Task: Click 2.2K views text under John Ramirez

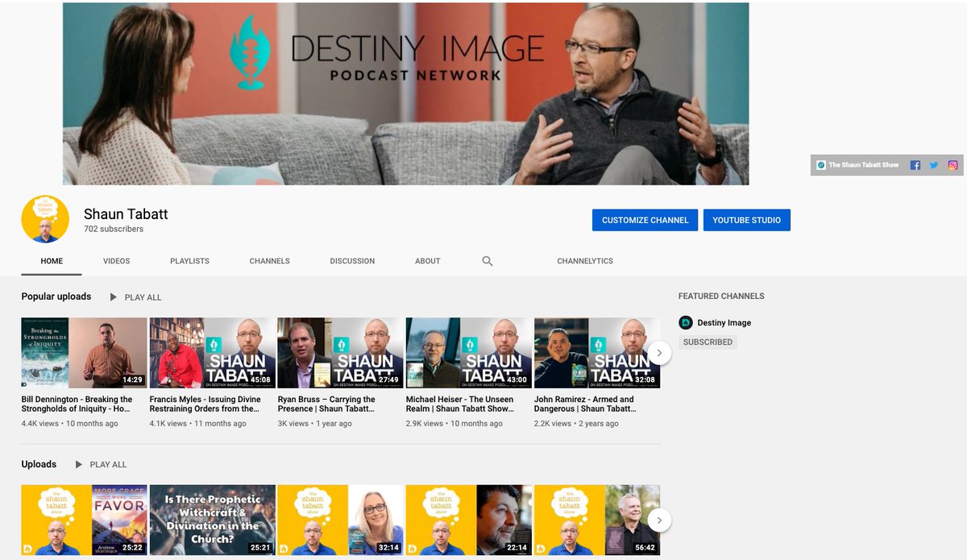Action: pos(553,424)
